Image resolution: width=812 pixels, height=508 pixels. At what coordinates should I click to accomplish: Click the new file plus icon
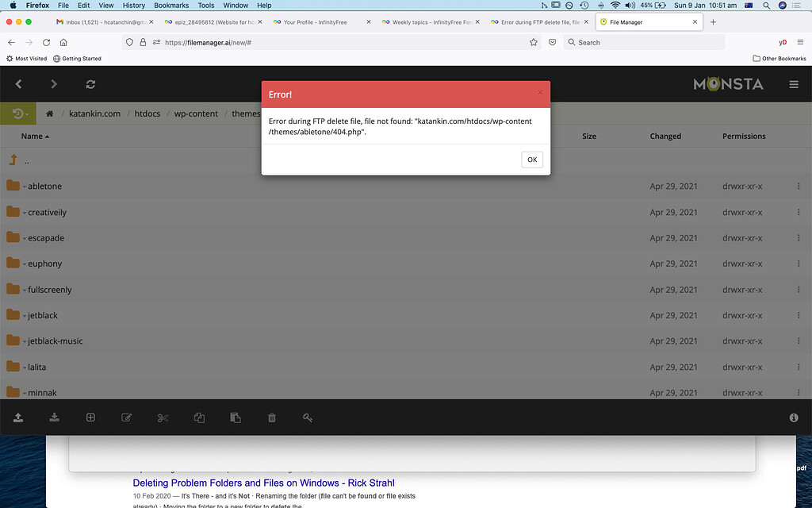tap(90, 418)
